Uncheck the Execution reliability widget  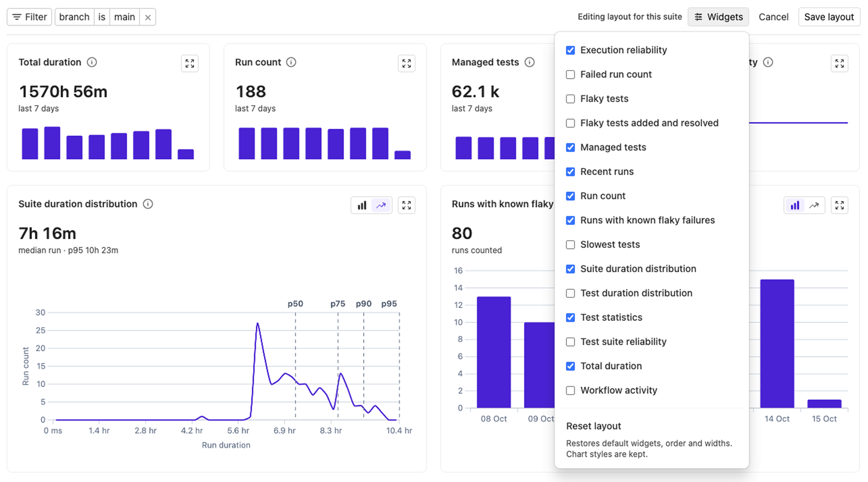(570, 50)
